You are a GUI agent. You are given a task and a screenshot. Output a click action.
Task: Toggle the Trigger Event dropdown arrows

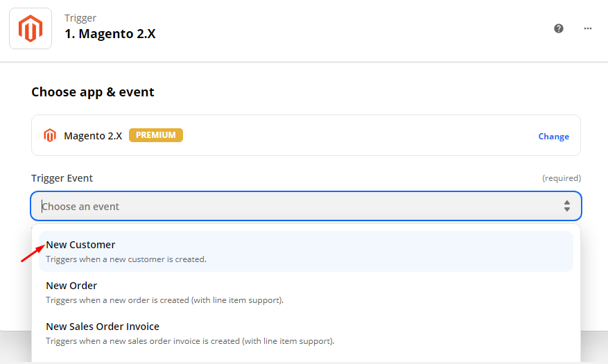[566, 206]
